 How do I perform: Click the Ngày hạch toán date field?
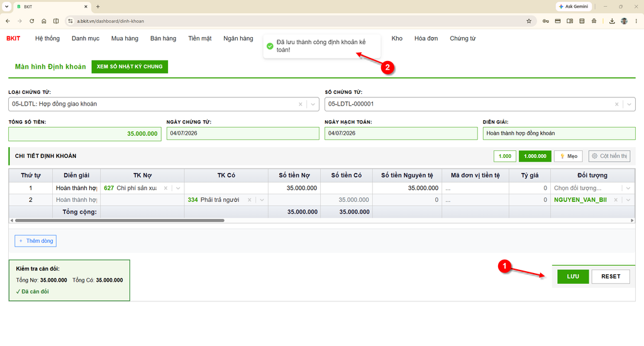pyautogui.click(x=401, y=133)
